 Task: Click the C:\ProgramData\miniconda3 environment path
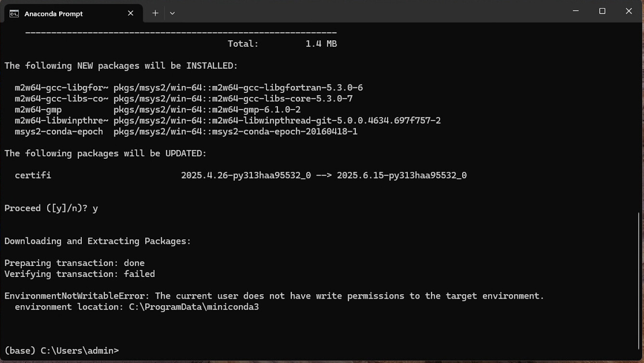coord(194,307)
